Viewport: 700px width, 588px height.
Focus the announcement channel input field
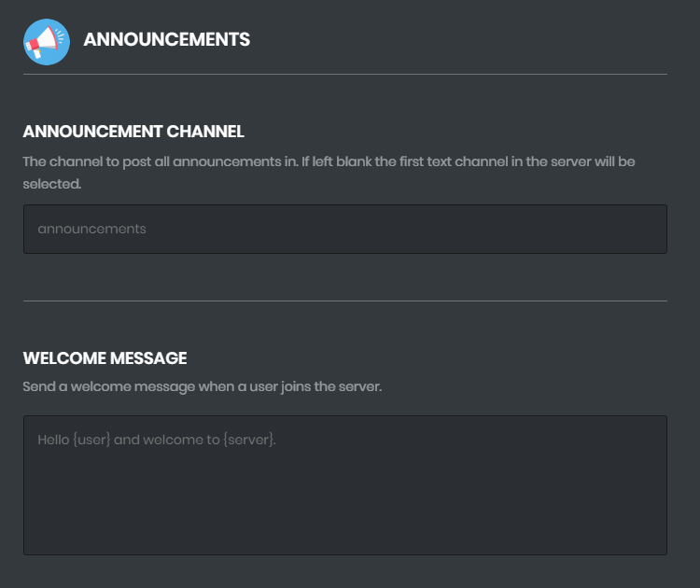(344, 229)
